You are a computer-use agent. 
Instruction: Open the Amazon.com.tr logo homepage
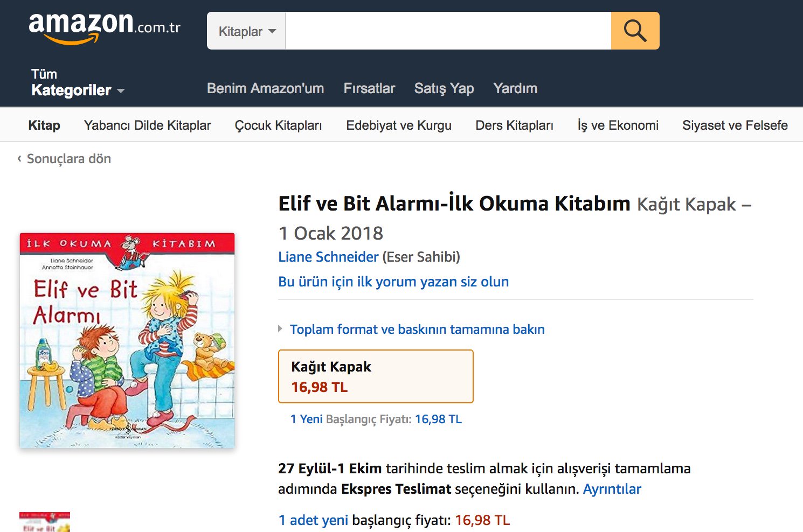pyautogui.click(x=105, y=28)
